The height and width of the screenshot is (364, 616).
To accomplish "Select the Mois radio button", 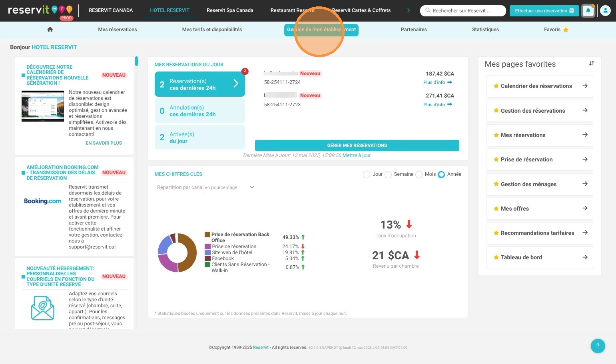I will pyautogui.click(x=419, y=175).
